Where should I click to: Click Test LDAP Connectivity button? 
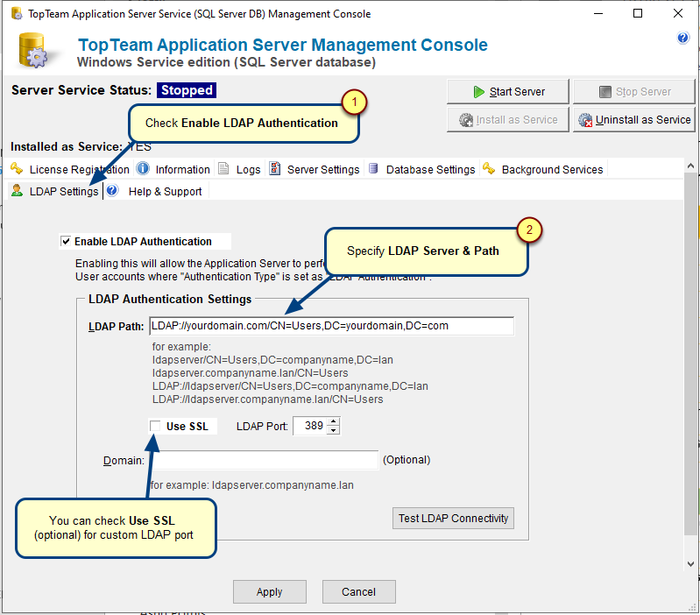click(x=453, y=518)
